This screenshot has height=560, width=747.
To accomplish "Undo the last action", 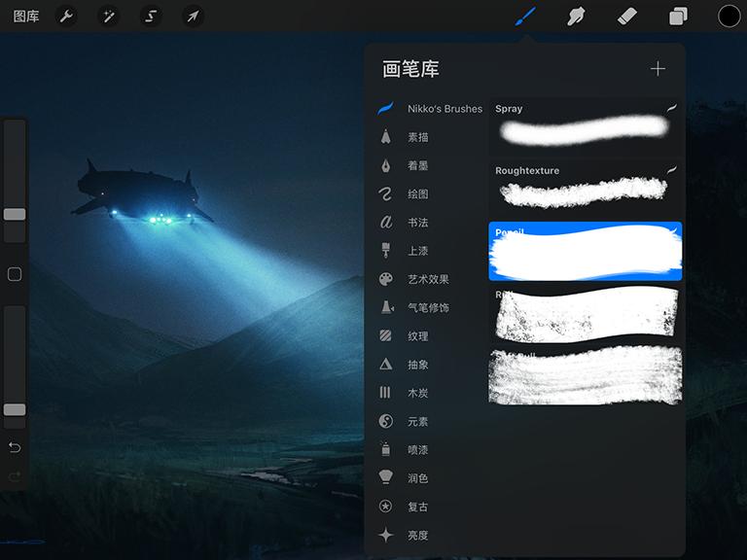I will [15, 447].
